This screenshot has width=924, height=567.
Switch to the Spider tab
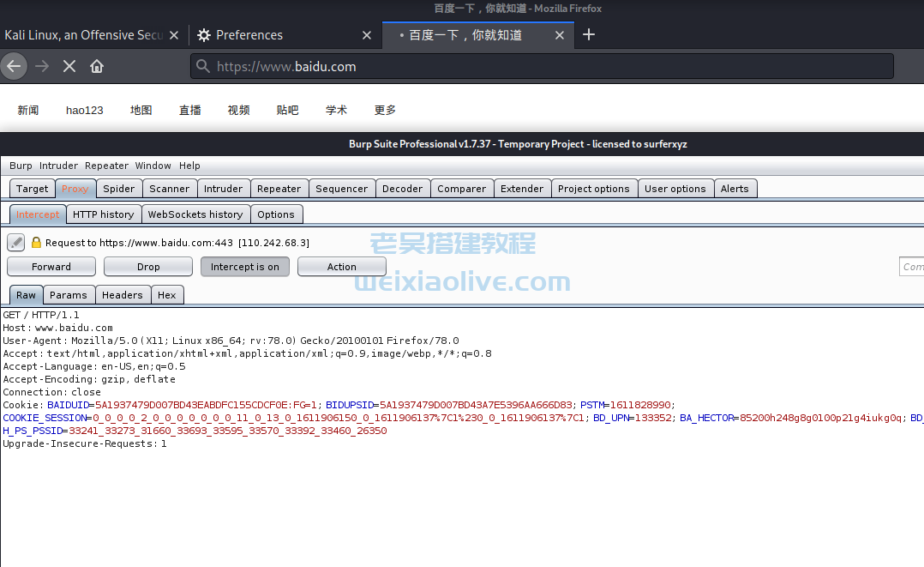tap(119, 189)
